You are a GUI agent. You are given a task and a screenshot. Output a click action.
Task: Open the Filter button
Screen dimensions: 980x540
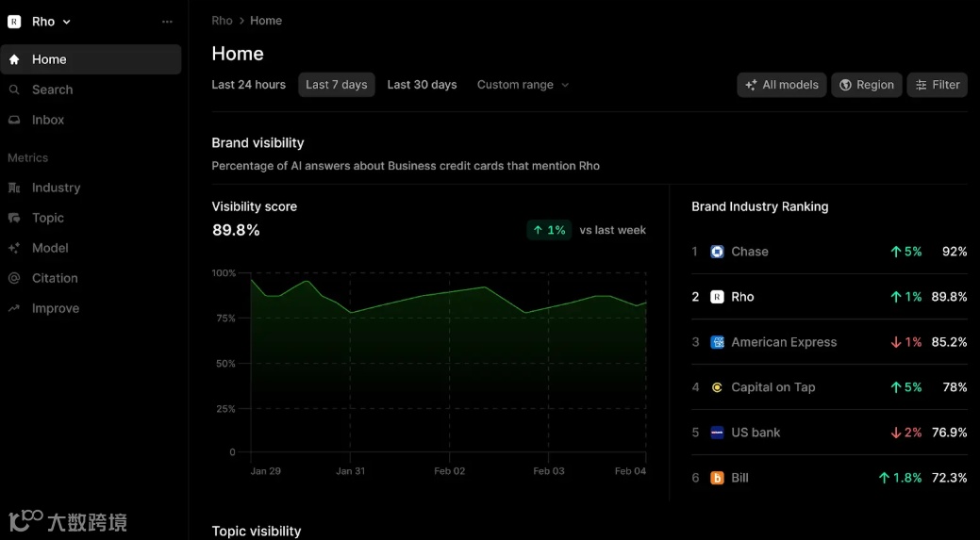pos(937,85)
